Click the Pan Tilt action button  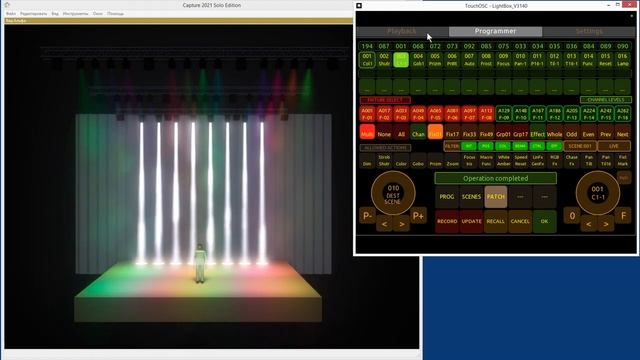pos(589,160)
